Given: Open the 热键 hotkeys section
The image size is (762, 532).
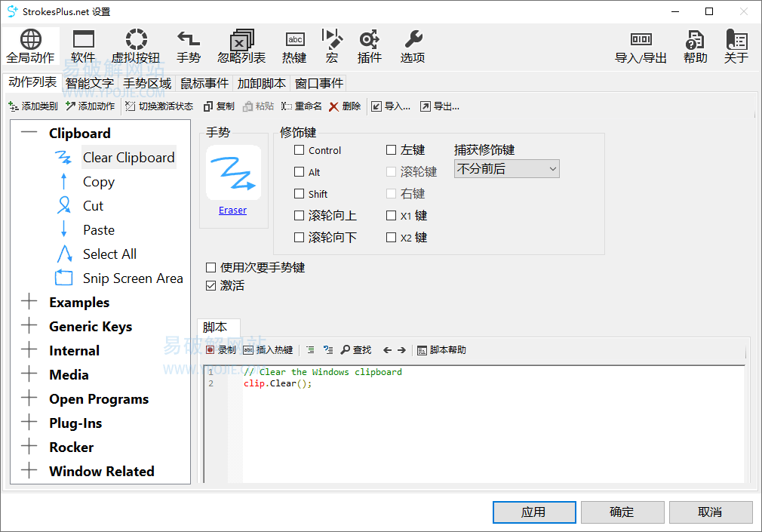Looking at the screenshot, I should [294, 47].
